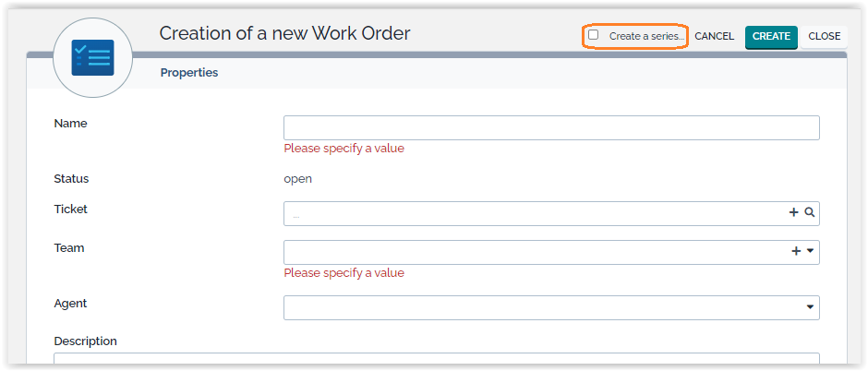Click the 'Creation of a new Work Order' title
The height and width of the screenshot is (371, 868).
click(x=284, y=34)
